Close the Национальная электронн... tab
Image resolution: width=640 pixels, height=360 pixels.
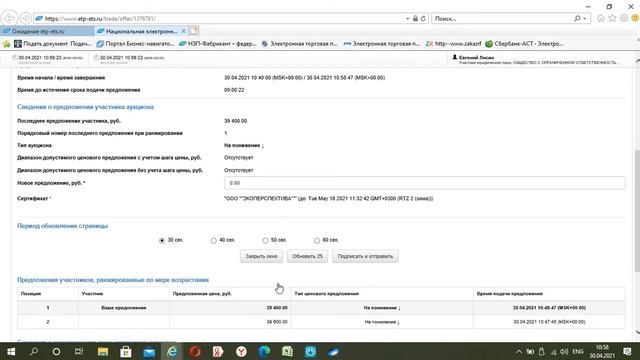[x=183, y=31]
